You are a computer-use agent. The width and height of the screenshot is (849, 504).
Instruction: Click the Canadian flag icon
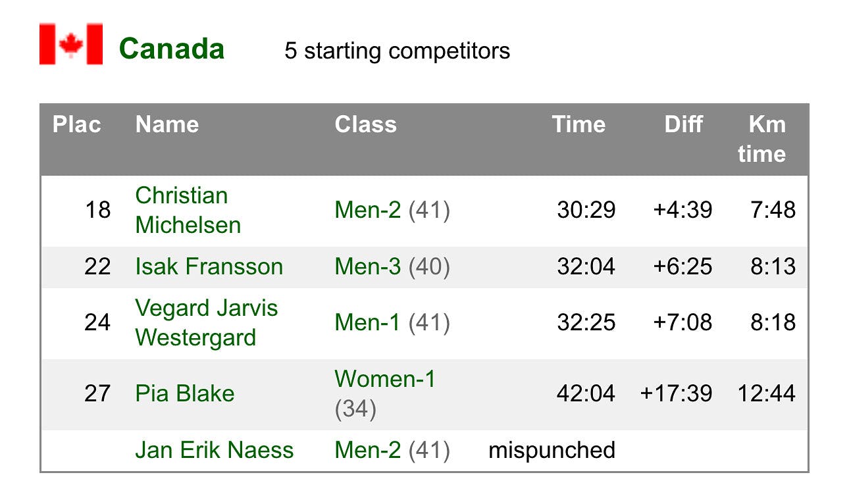71,44
